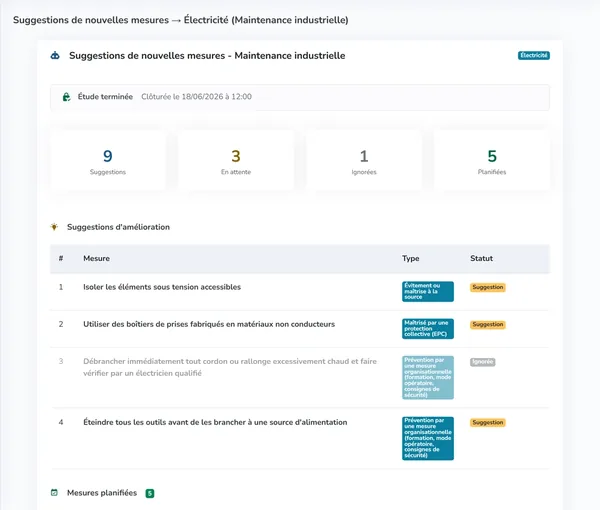Screen dimensions: 600x510
Task: Click row number 1 in the table
Action: coord(61,287)
